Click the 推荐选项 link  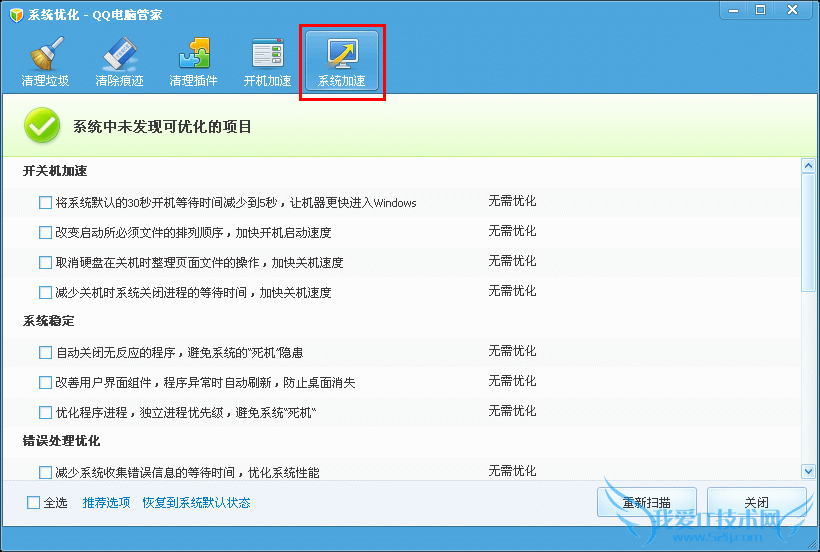pos(106,502)
